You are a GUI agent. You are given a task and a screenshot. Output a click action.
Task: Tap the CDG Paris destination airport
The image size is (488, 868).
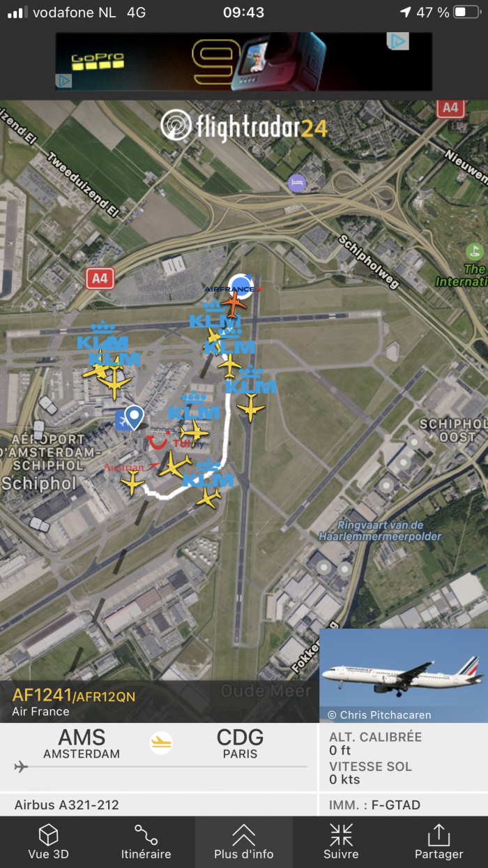tap(241, 743)
